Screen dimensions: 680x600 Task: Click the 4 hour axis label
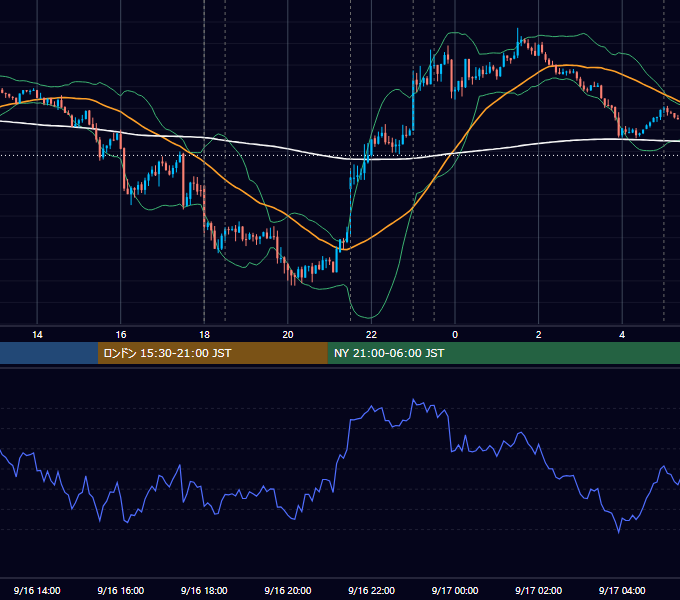(622, 335)
